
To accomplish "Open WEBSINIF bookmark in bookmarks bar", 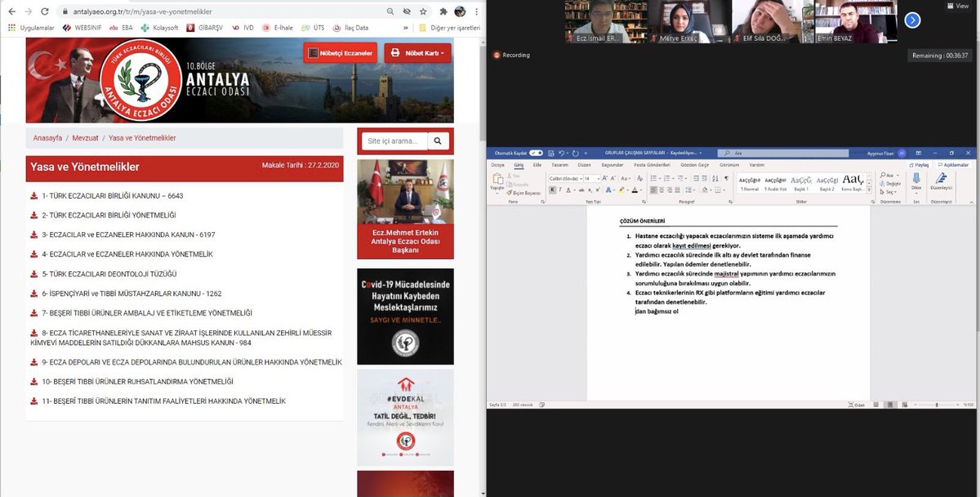I will click(82, 28).
